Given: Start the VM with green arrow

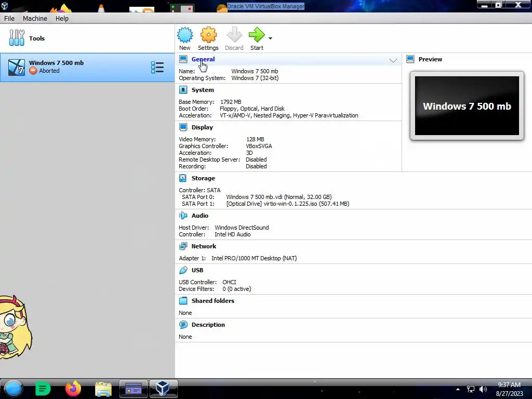Looking at the screenshot, I should [257, 35].
